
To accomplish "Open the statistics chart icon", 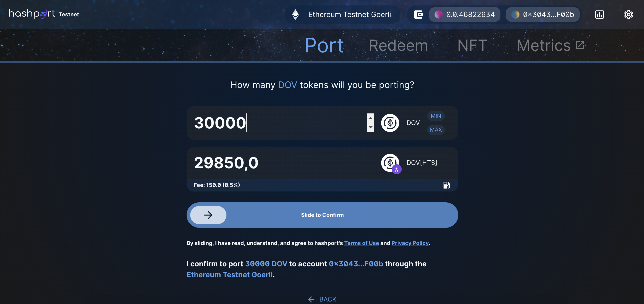I will (599, 15).
